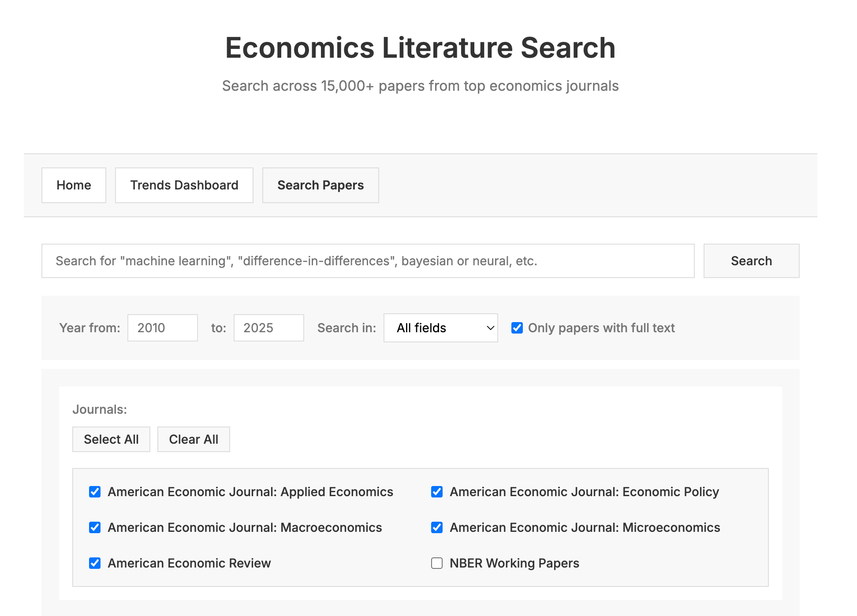The width and height of the screenshot is (857, 616).
Task: Edit the ending year field showing 2025
Action: pyautogui.click(x=268, y=328)
